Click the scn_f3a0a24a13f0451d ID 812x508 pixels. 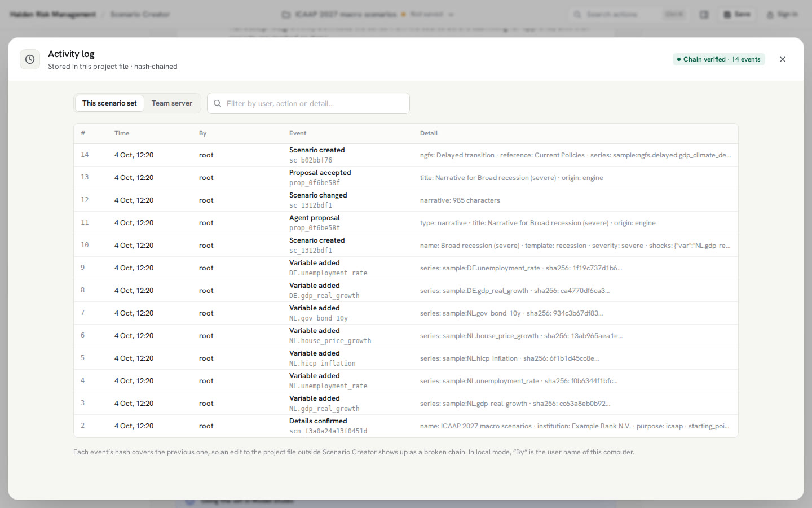[328, 431]
